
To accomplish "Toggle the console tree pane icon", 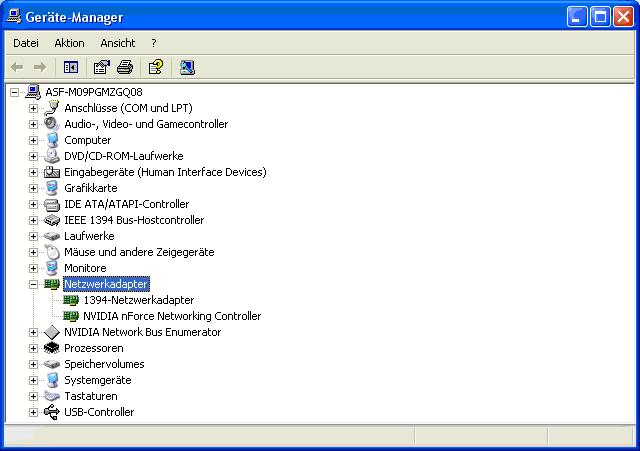I will (x=71, y=67).
